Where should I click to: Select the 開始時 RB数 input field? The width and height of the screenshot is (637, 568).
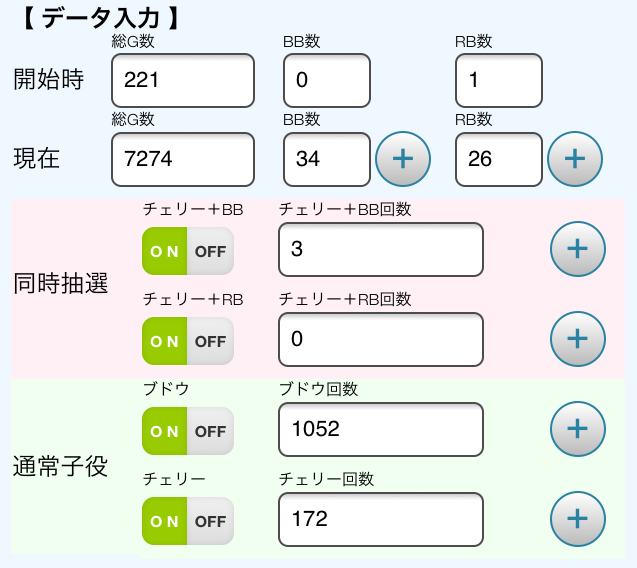[x=498, y=80]
